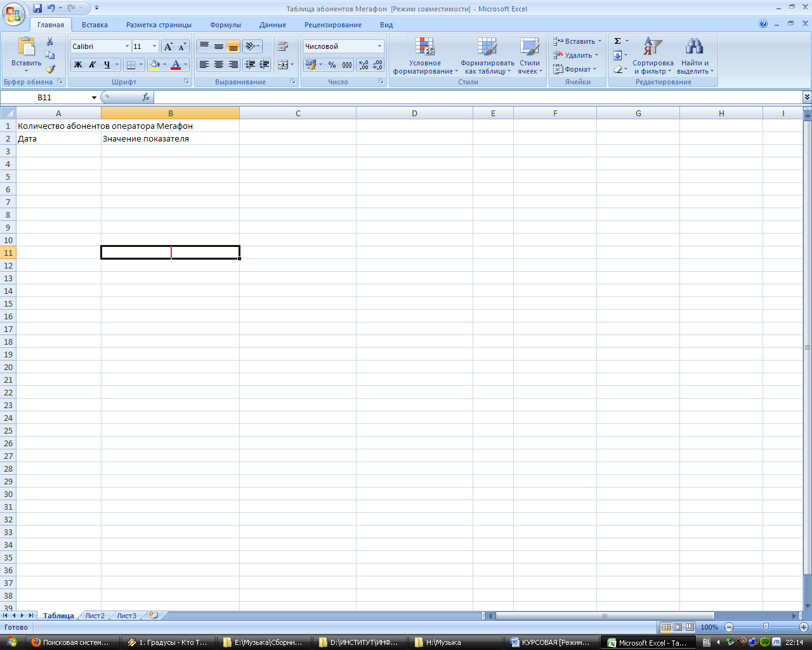The height and width of the screenshot is (650, 812).
Task: Switch to the Вставка ribbon tab
Action: coord(95,25)
